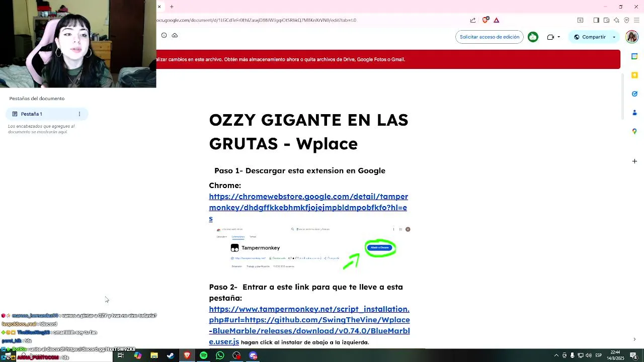The height and width of the screenshot is (362, 644).
Task: Click the Paso 2 instruction text
Action: pyautogui.click(x=306, y=292)
